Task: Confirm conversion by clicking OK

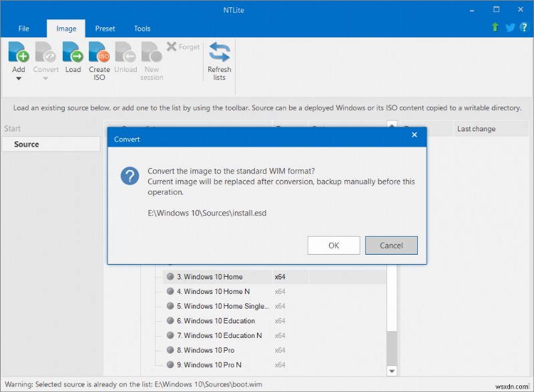Action: 333,245
